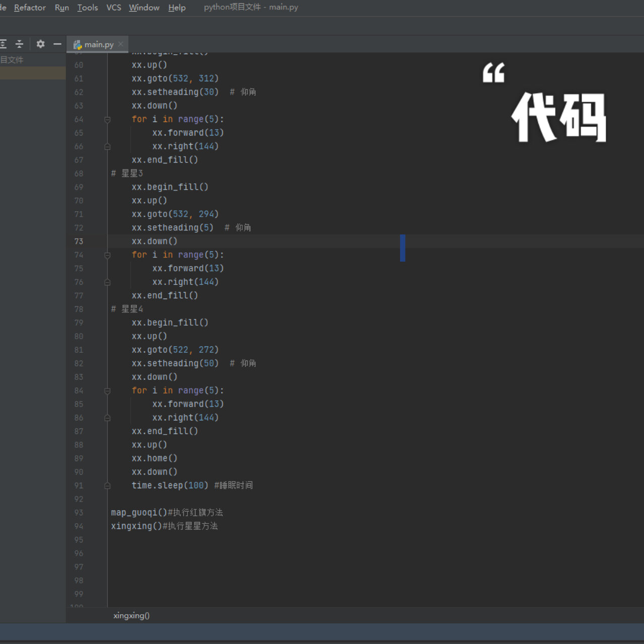
Task: Open the Refactor menu
Action: click(x=29, y=7)
